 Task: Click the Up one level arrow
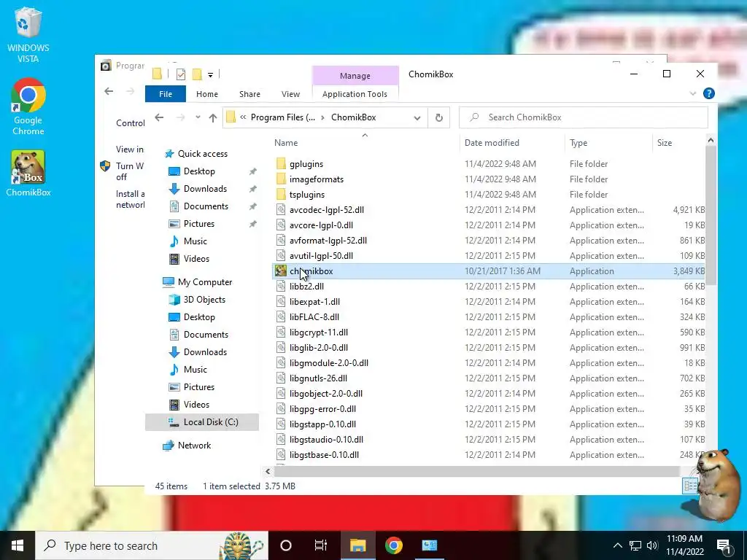coord(212,117)
